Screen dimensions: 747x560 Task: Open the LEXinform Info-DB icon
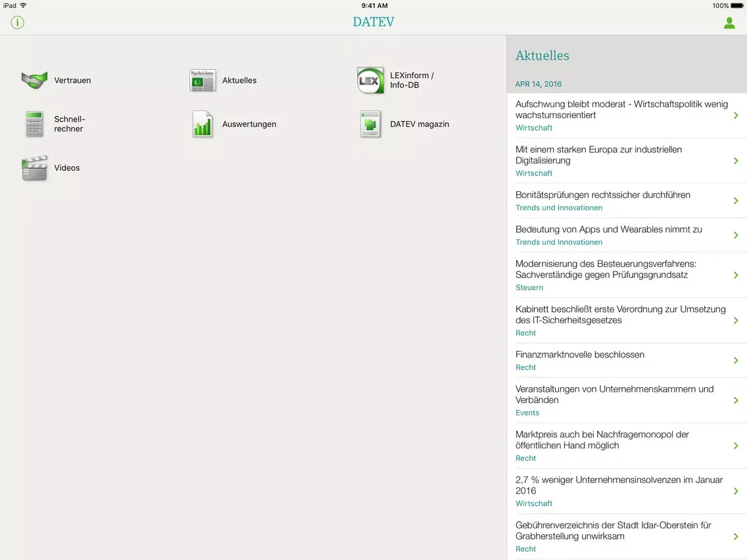tap(370, 80)
